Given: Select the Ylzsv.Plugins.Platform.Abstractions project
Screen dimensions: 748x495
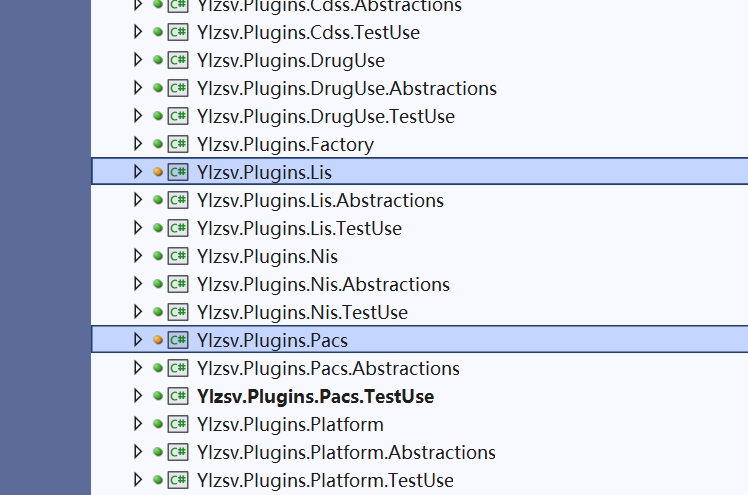Looking at the screenshot, I should (x=346, y=452).
